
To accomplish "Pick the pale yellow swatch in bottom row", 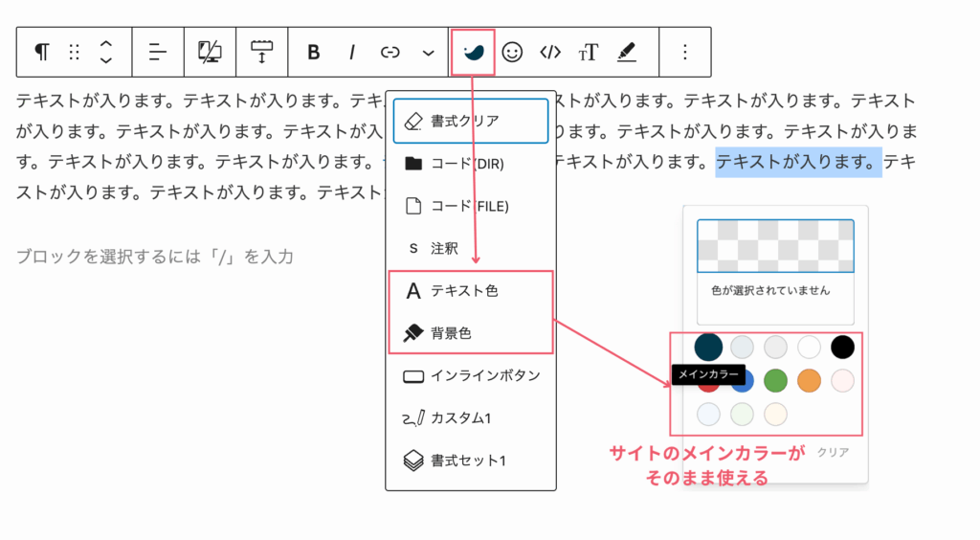I will (775, 414).
